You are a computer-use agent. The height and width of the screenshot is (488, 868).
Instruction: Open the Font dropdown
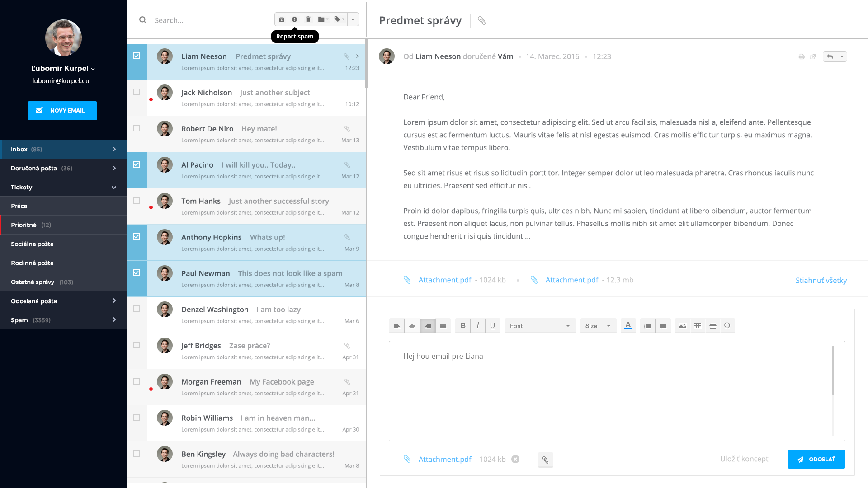coord(540,326)
